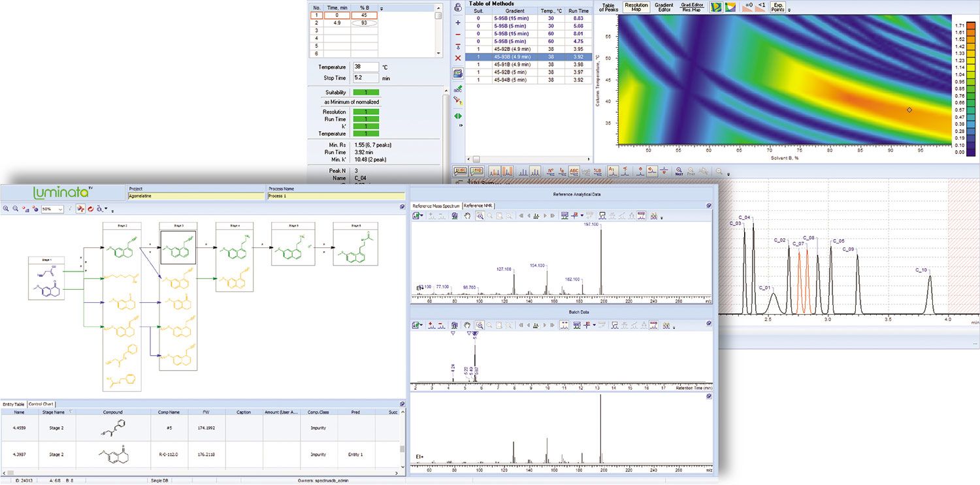Viewport: 980px width, 485px height.
Task: Pin the Batch Data panel
Action: pyautogui.click(x=709, y=322)
